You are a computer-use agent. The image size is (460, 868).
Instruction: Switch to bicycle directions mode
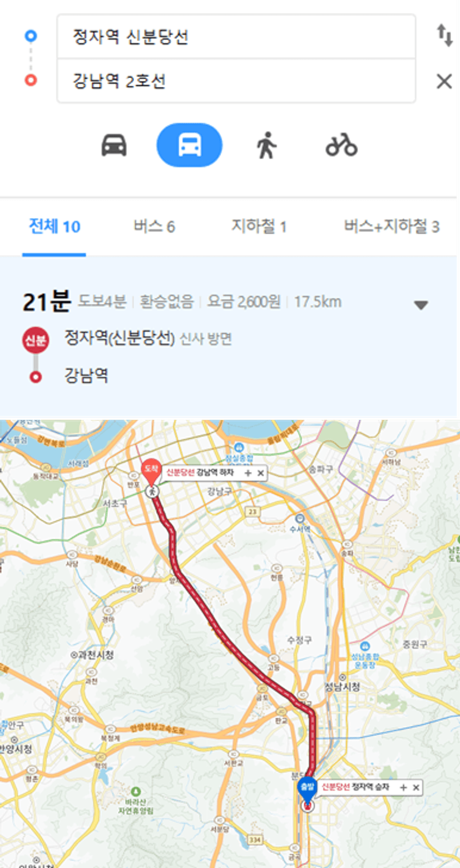[342, 145]
